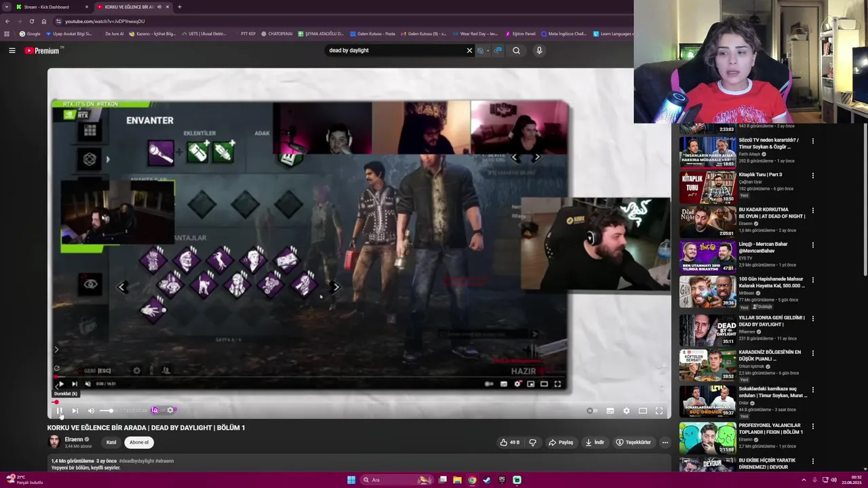Viewport: 868px width, 488px height.
Task: Open the Eğitim Paneli bookmark
Action: [x=519, y=34]
